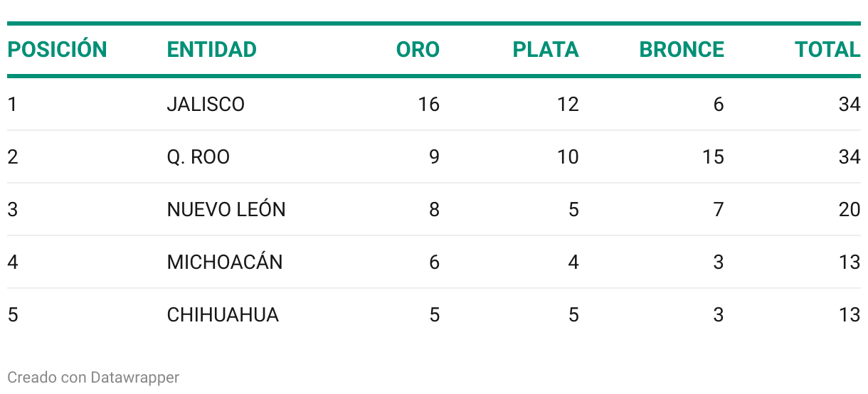This screenshot has width=868, height=394.
Task: Select Nuevo León's bronze count of 7
Action: click(719, 210)
